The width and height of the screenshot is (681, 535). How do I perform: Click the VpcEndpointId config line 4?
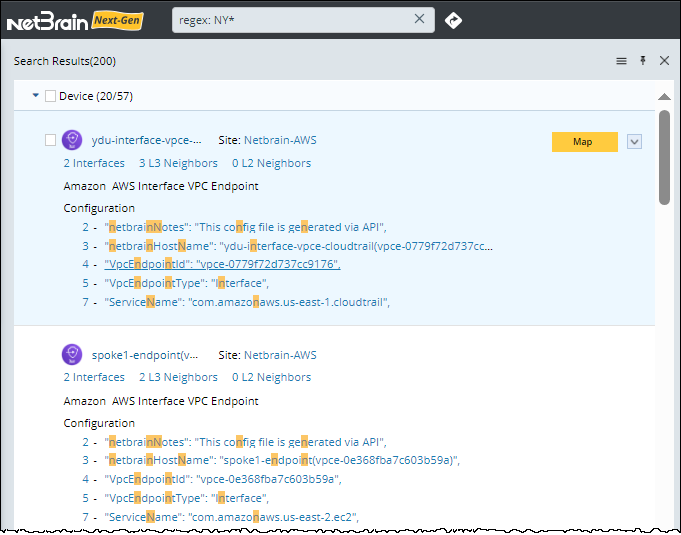tap(222, 264)
